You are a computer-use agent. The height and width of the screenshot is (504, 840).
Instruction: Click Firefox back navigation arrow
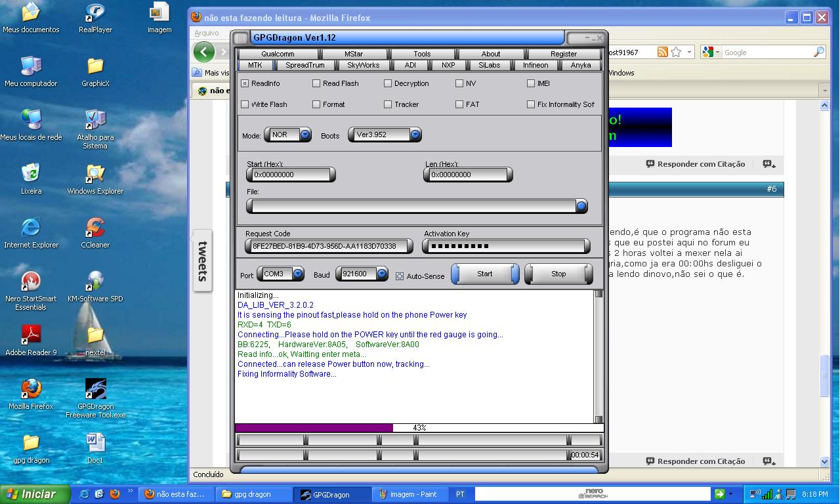point(204,52)
